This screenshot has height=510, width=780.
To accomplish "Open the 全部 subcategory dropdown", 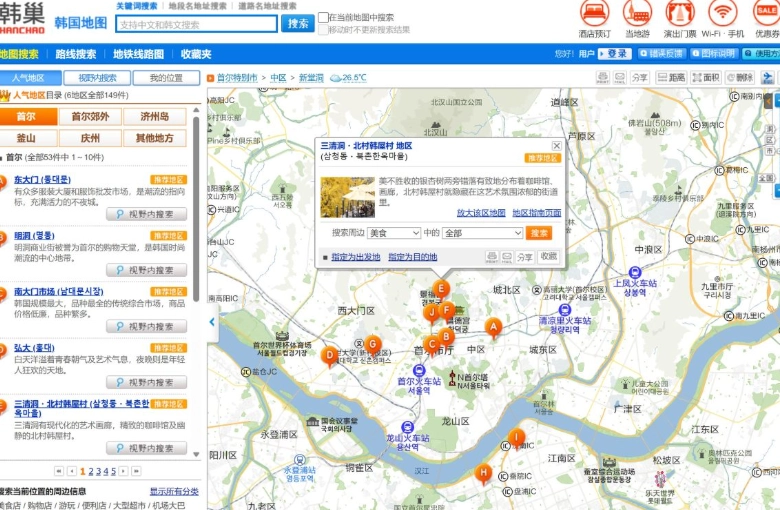I will [483, 233].
